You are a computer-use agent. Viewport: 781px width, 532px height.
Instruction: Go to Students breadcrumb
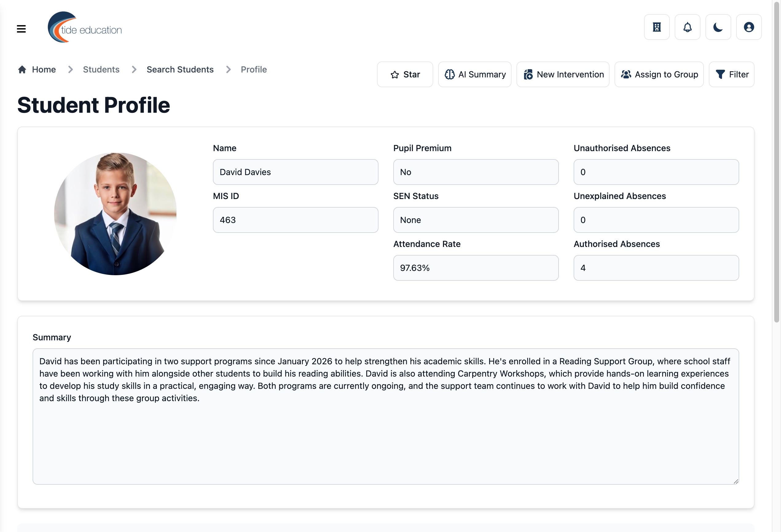tap(101, 69)
